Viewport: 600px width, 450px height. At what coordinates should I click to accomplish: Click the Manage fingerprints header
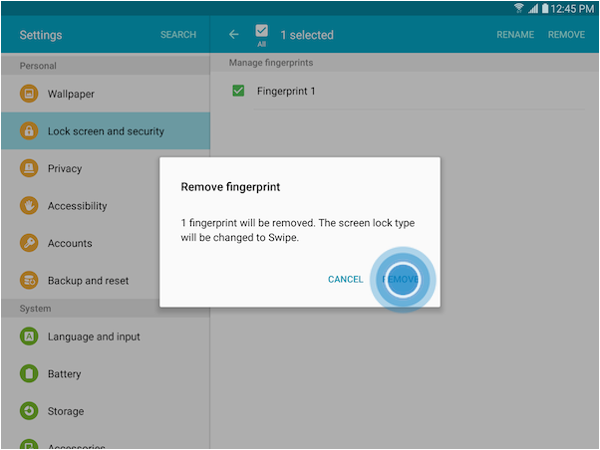click(x=271, y=63)
